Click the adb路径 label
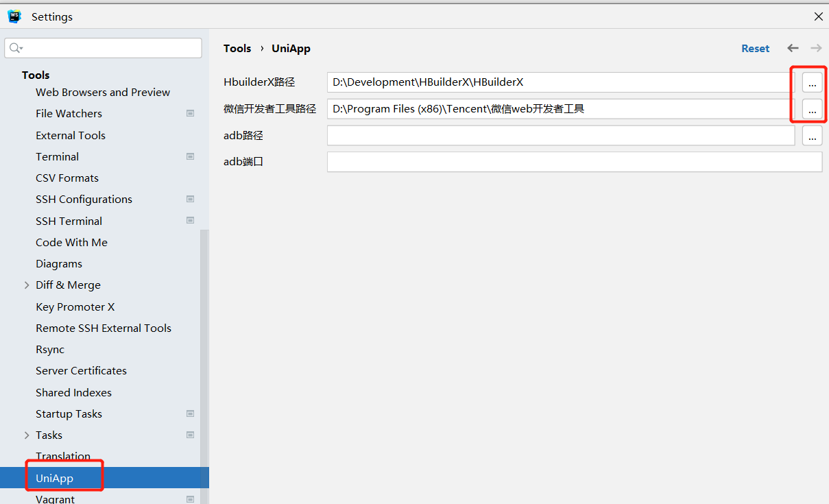 243,136
